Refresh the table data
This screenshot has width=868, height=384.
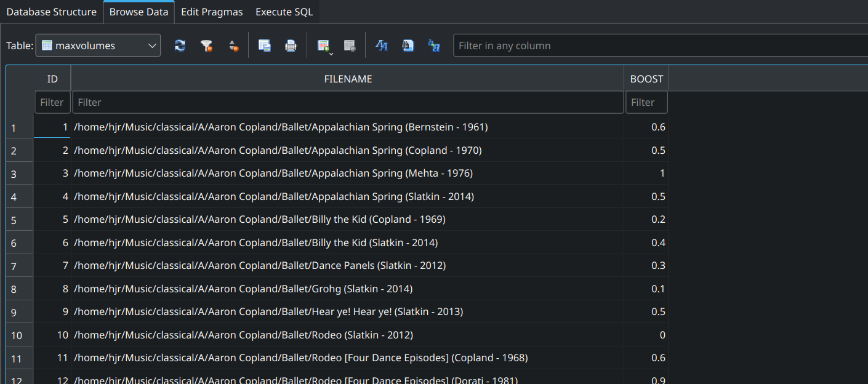(179, 45)
